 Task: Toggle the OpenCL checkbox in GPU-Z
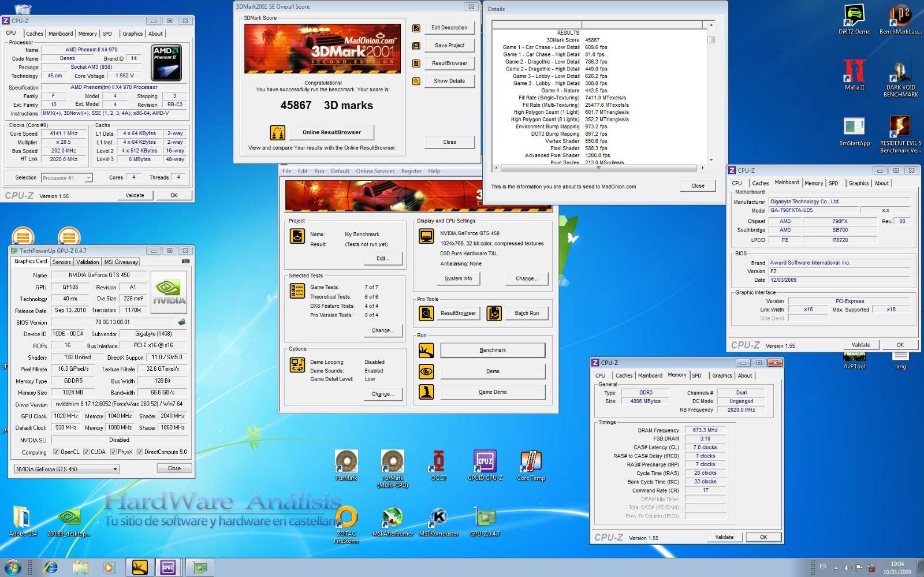(56, 452)
